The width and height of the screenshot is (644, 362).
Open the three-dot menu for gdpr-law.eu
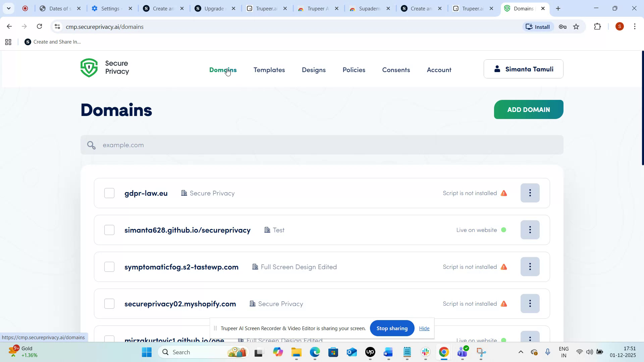[530, 193]
